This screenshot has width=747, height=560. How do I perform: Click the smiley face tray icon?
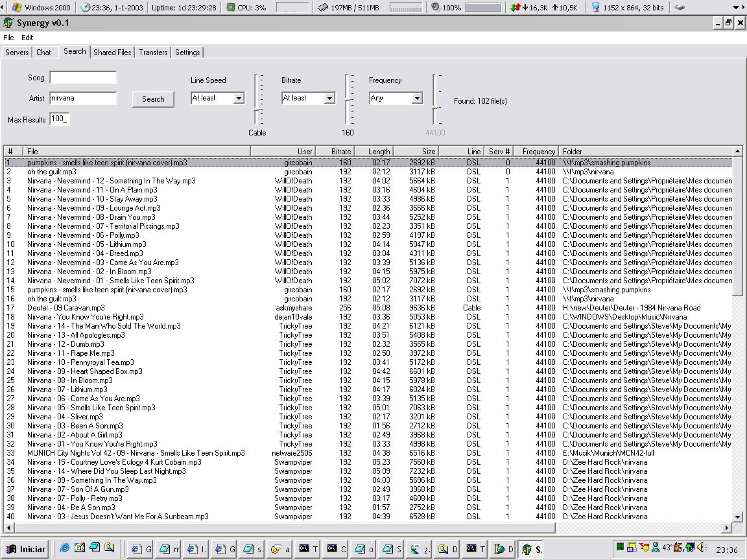[644, 547]
